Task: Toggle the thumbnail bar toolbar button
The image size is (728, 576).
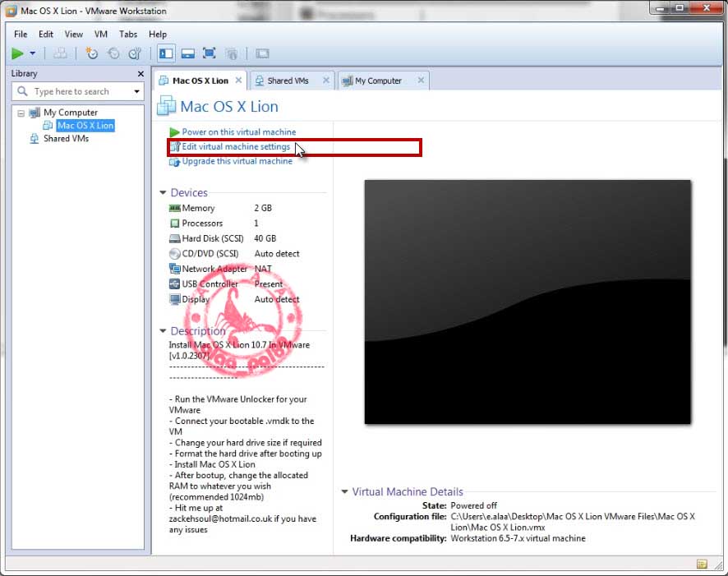Action: point(188,54)
